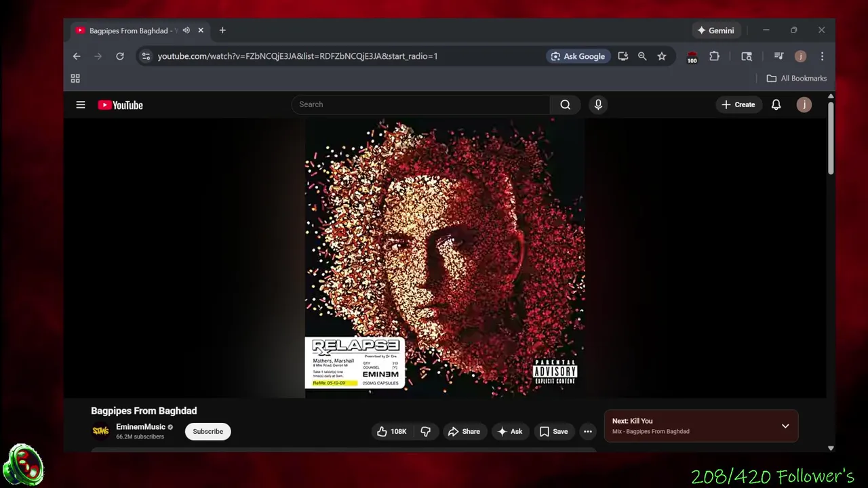Click the green mask overlay icon

[23, 465]
